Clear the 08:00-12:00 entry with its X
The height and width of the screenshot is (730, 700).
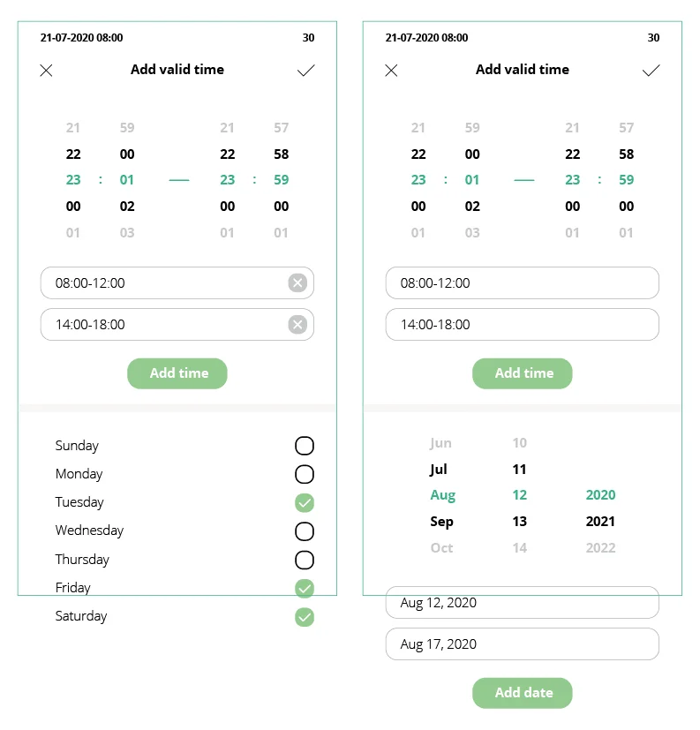(x=297, y=283)
